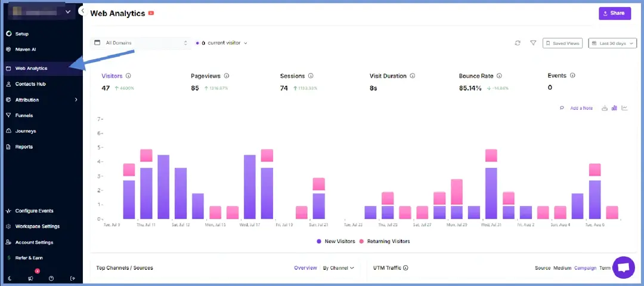Select the Visit Duration metric

[388, 76]
